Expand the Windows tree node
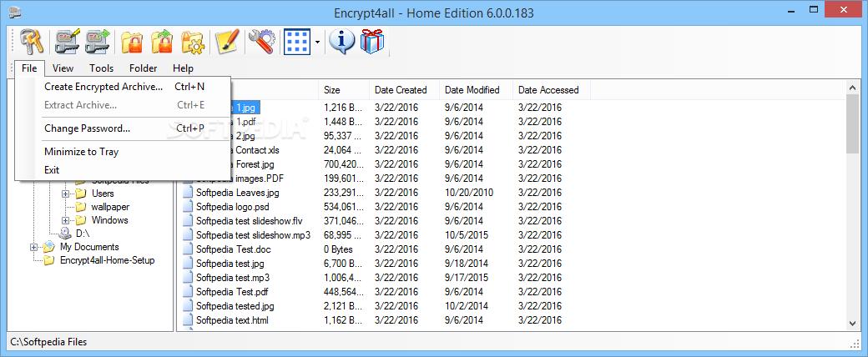 pos(65,220)
